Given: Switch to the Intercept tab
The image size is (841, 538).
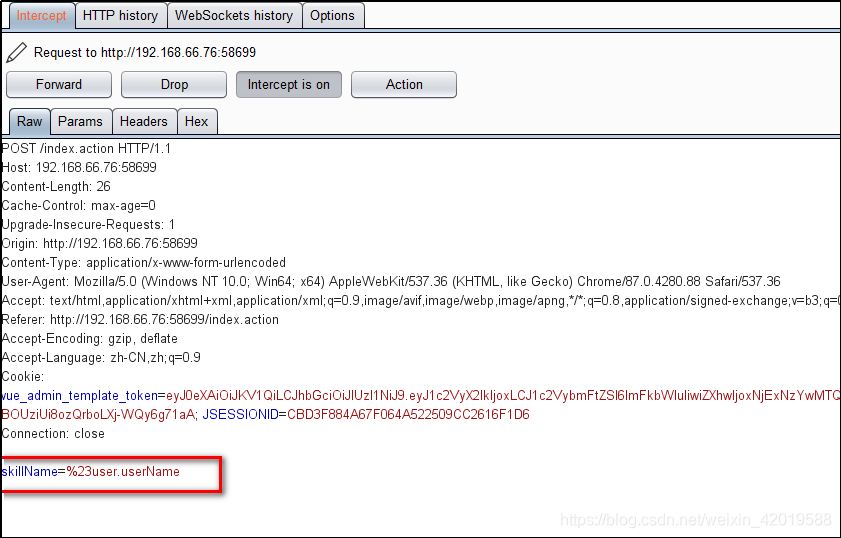Looking at the screenshot, I should tap(41, 16).
